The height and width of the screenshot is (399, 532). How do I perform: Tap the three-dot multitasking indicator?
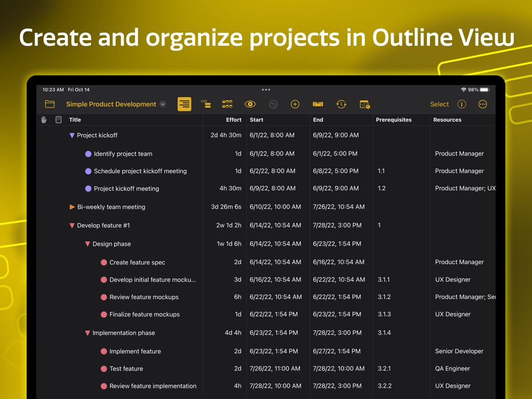[x=266, y=89]
